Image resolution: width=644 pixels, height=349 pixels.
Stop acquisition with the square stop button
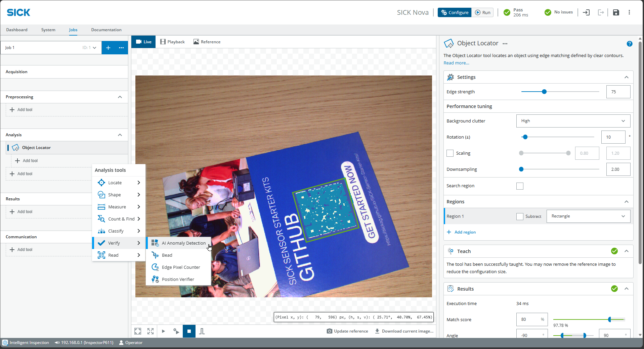(x=189, y=331)
